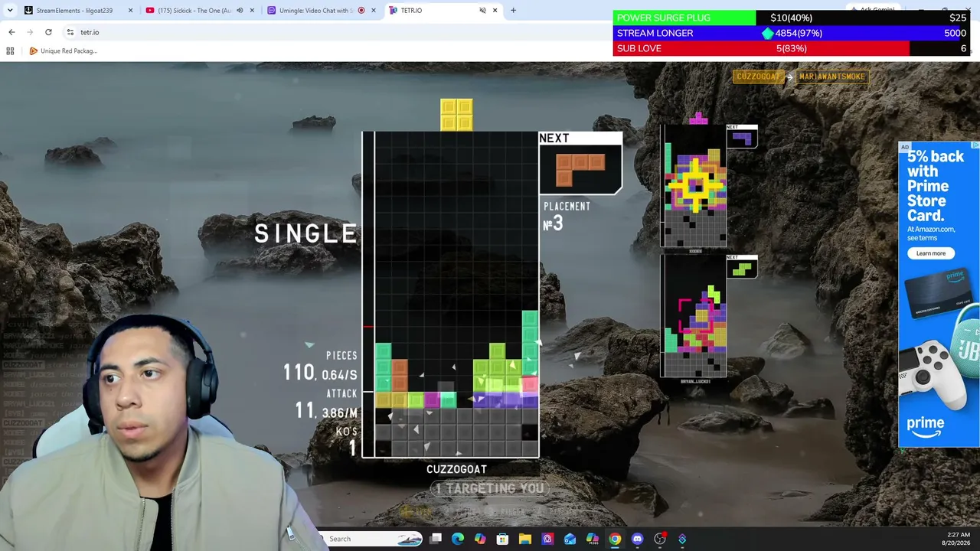Viewport: 980px width, 551px height.
Task: Open Discord from the taskbar
Action: [637, 539]
